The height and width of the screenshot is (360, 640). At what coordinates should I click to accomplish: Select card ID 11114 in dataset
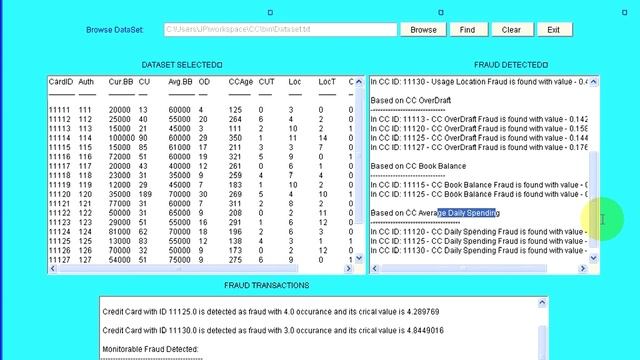coord(60,138)
